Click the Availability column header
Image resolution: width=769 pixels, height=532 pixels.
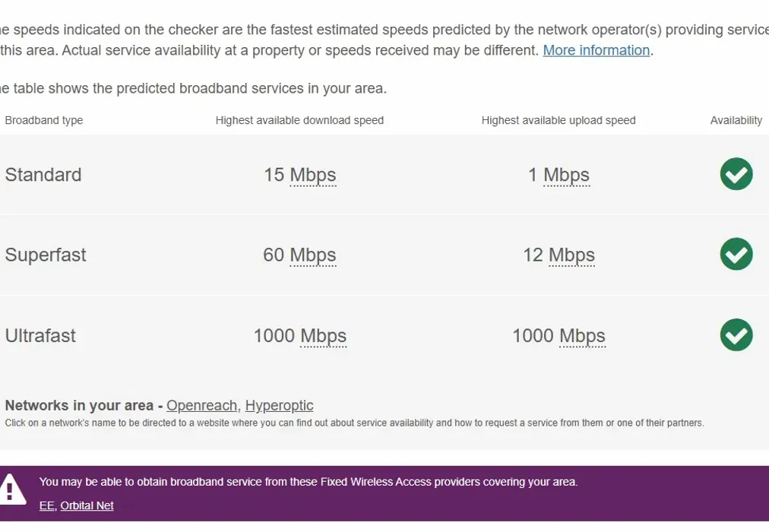tap(736, 120)
